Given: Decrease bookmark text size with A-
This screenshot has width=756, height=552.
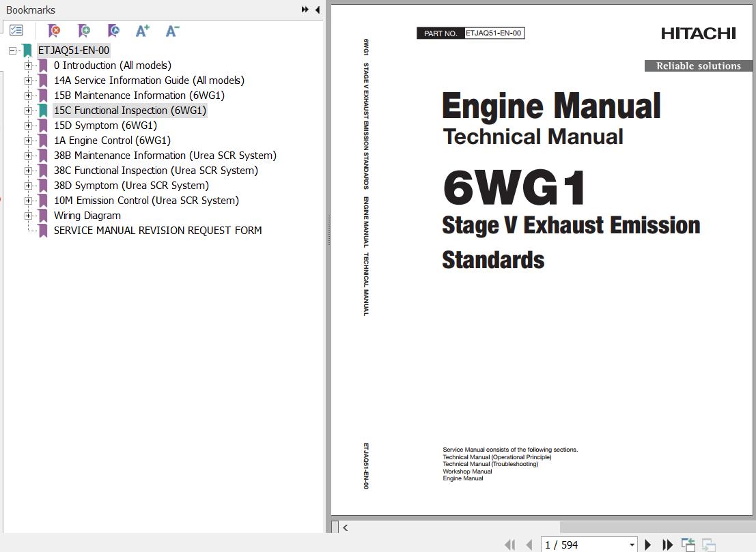Looking at the screenshot, I should 172,31.
